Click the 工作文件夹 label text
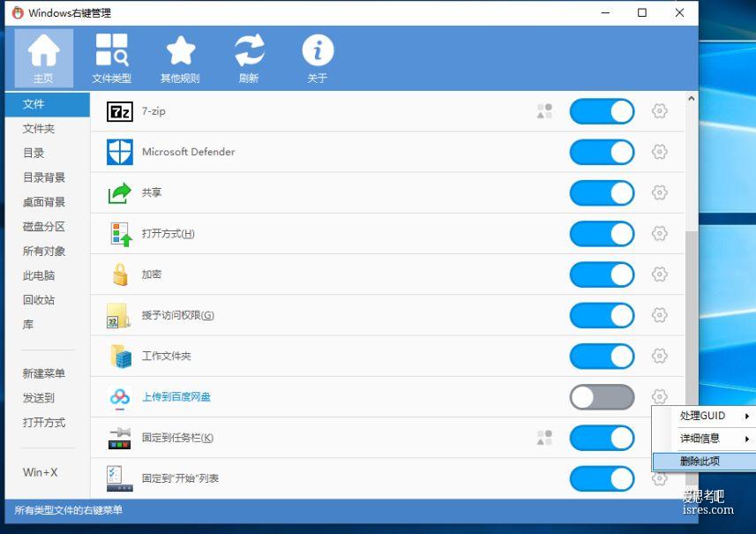This screenshot has height=534, width=756. tap(167, 357)
